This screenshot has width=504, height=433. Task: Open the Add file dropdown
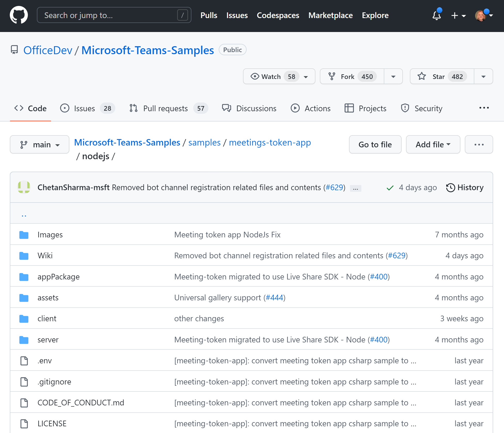pos(433,144)
